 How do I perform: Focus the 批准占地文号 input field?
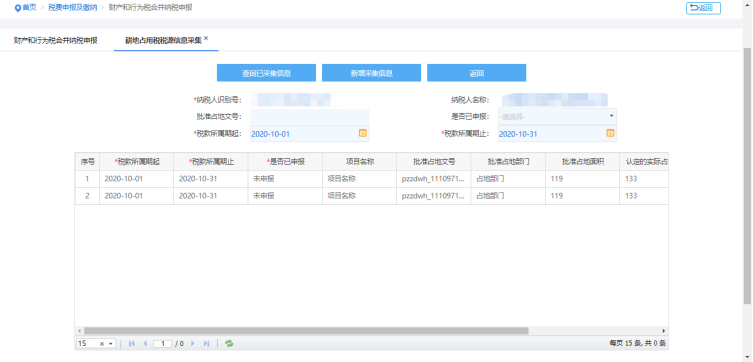(310, 117)
